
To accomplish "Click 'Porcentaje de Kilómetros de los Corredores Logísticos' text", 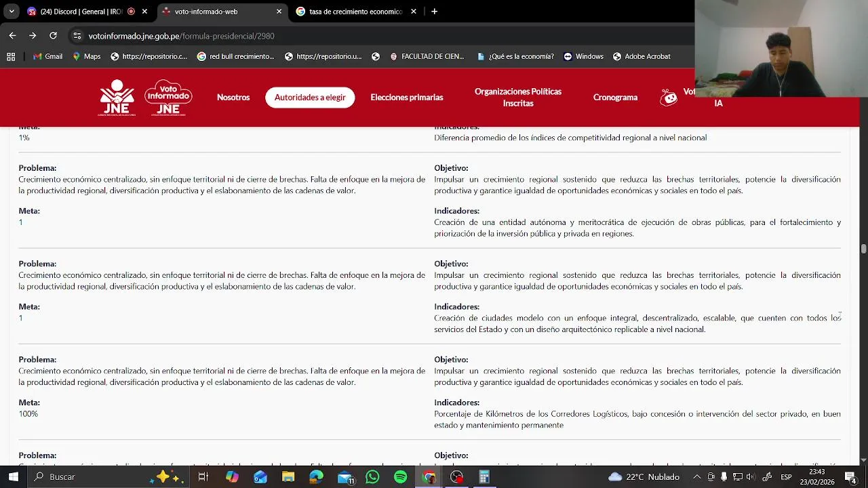I will pyautogui.click(x=532, y=413).
